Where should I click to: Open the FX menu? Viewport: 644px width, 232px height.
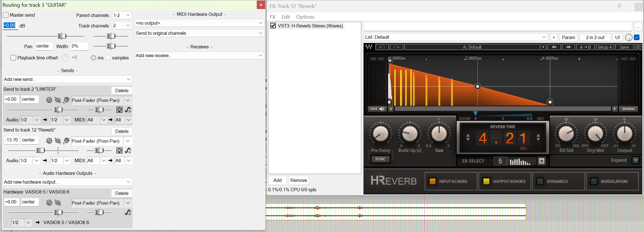point(273,17)
